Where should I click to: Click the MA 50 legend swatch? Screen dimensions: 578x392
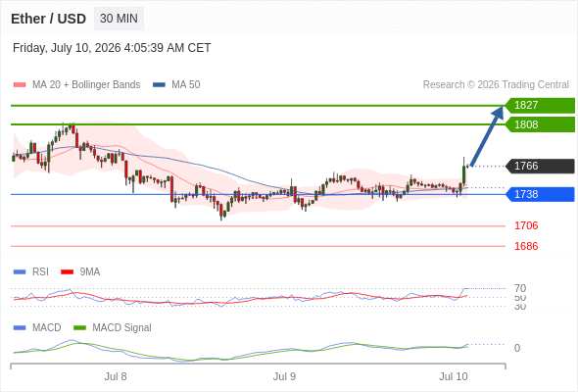tap(159, 85)
